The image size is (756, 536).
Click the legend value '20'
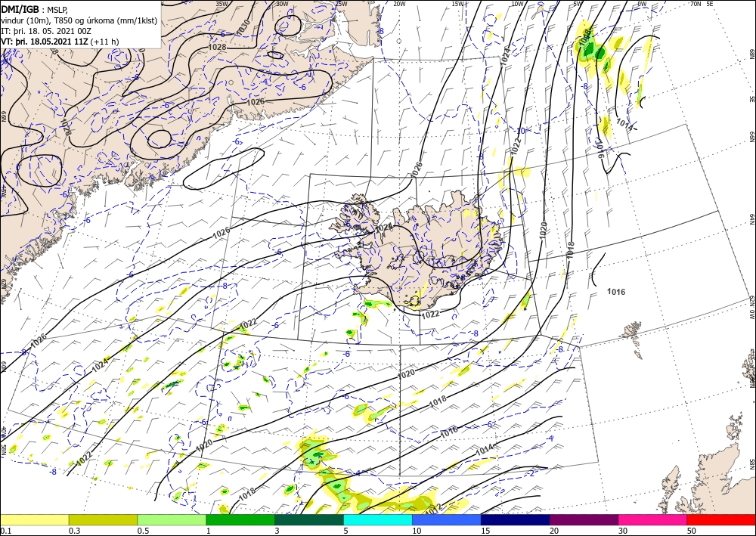click(554, 531)
